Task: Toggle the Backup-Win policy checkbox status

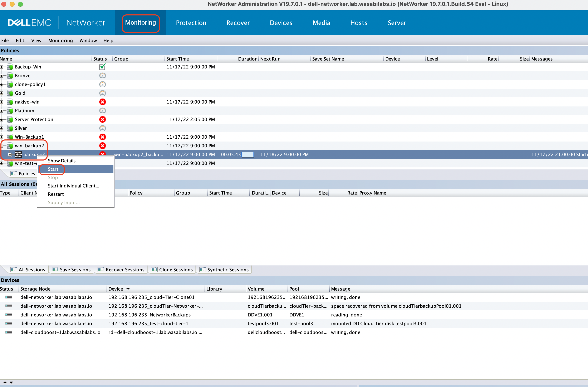Action: (x=102, y=67)
